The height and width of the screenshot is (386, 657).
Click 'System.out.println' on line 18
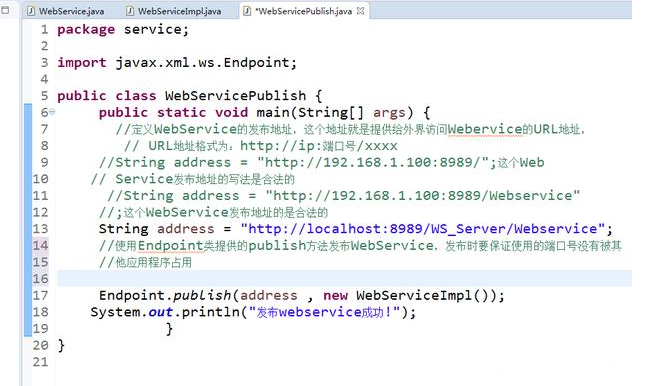tap(165, 312)
